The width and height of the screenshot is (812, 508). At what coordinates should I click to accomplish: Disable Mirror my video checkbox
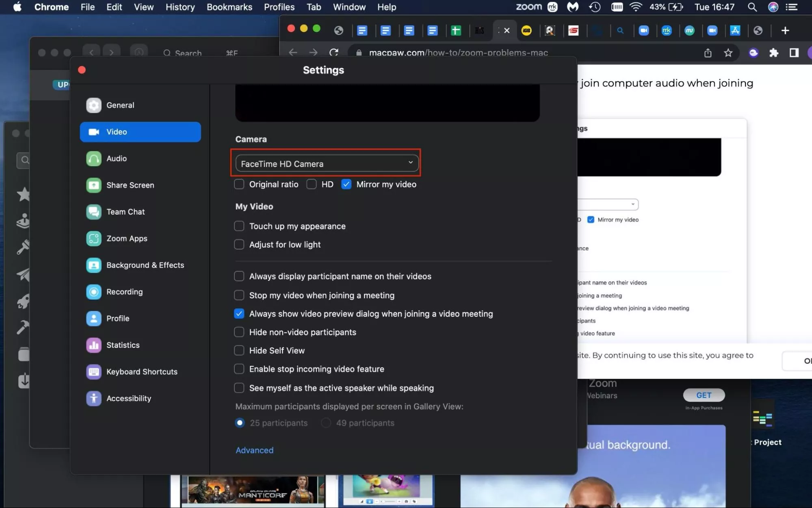point(346,184)
